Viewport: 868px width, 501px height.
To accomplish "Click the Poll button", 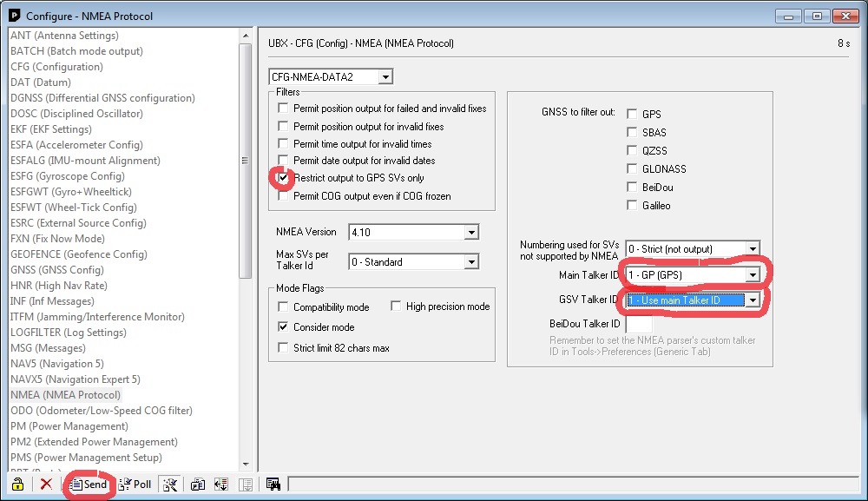I will (135, 485).
